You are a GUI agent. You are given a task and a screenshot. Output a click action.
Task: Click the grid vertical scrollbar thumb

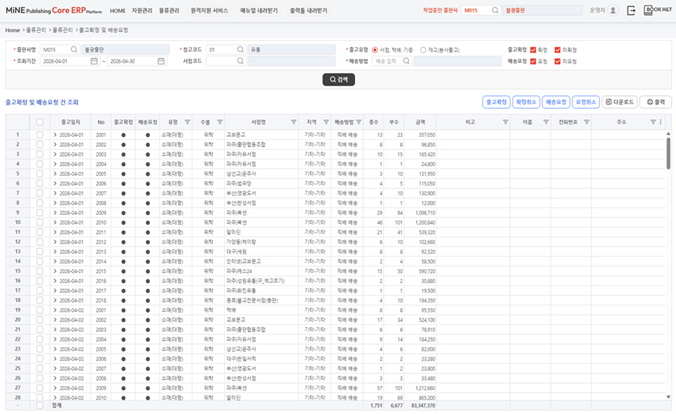tap(668, 153)
